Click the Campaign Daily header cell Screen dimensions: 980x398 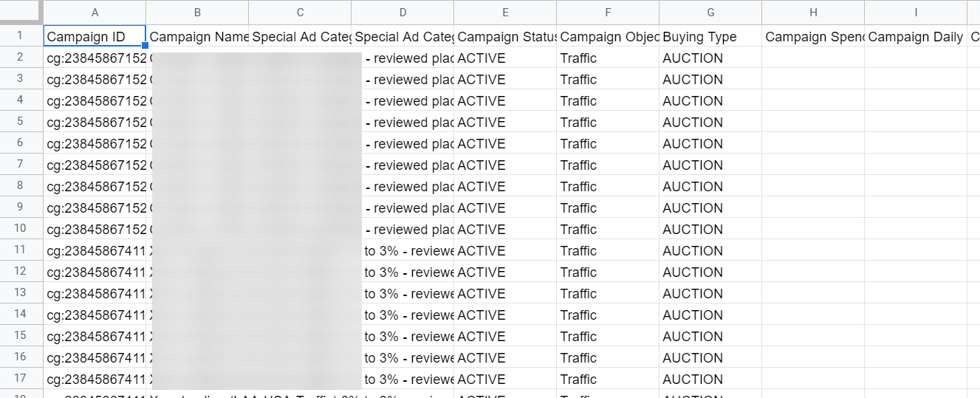(x=916, y=36)
